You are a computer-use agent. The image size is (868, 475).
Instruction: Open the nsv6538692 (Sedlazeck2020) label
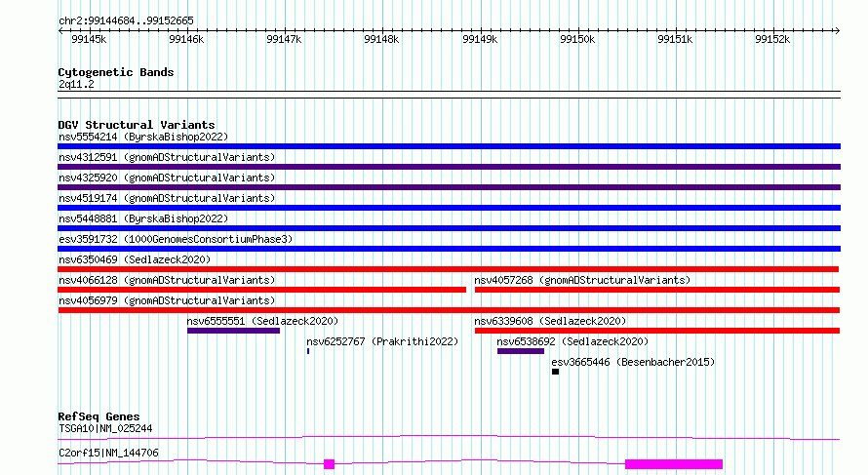click(x=572, y=341)
